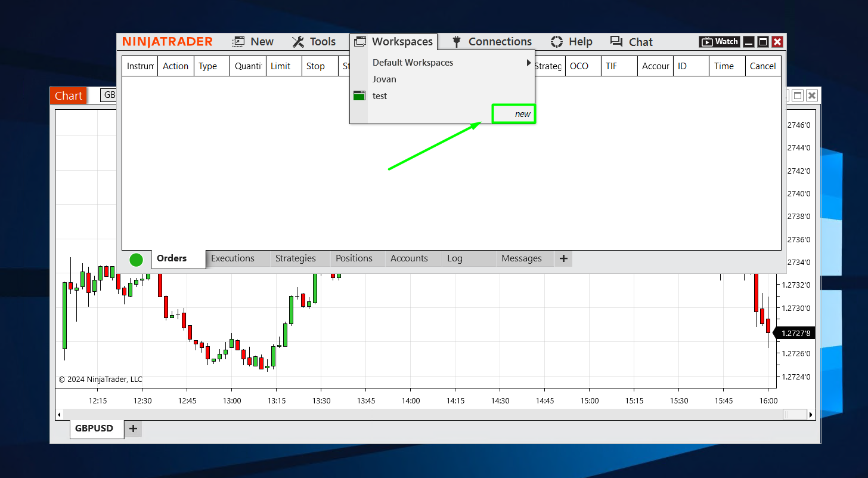Select the active test workspace entry

(x=380, y=96)
